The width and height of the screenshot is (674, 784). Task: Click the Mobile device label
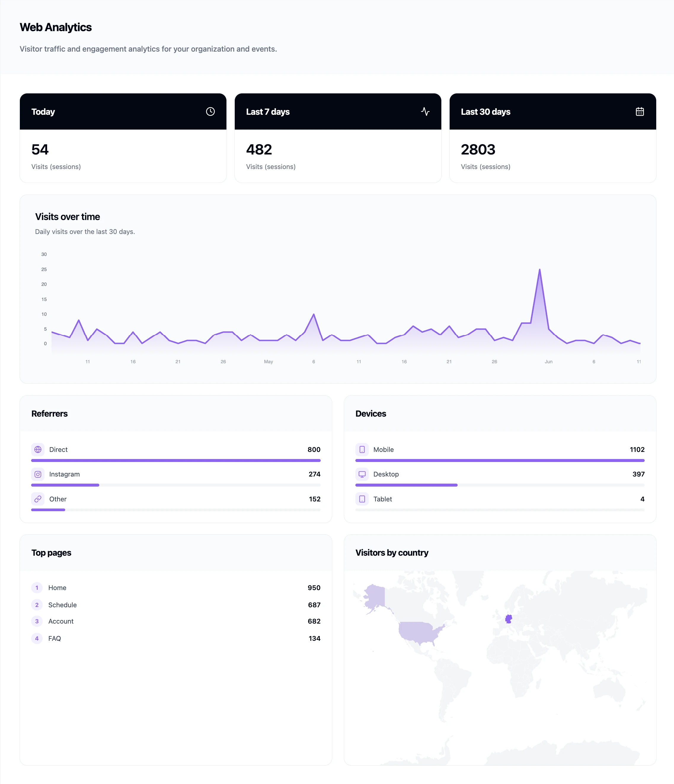(384, 450)
